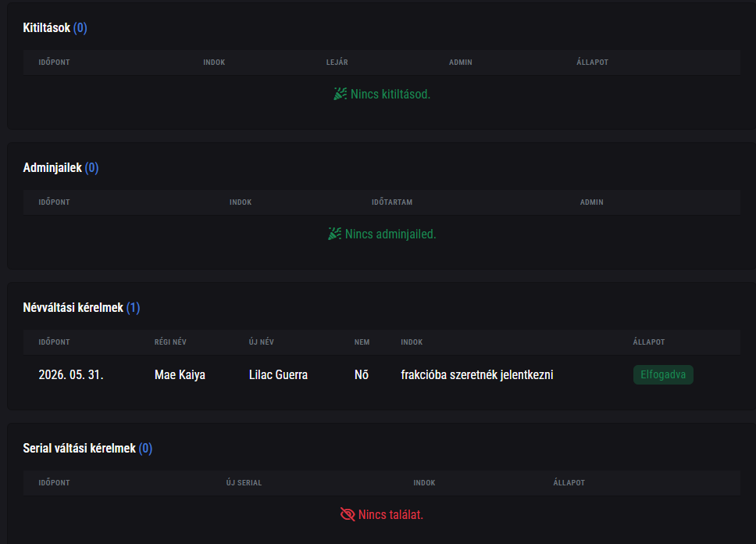Click the crossed-eye icon beside Nincs találat
Image resolution: width=756 pixels, height=544 pixels.
348,514
